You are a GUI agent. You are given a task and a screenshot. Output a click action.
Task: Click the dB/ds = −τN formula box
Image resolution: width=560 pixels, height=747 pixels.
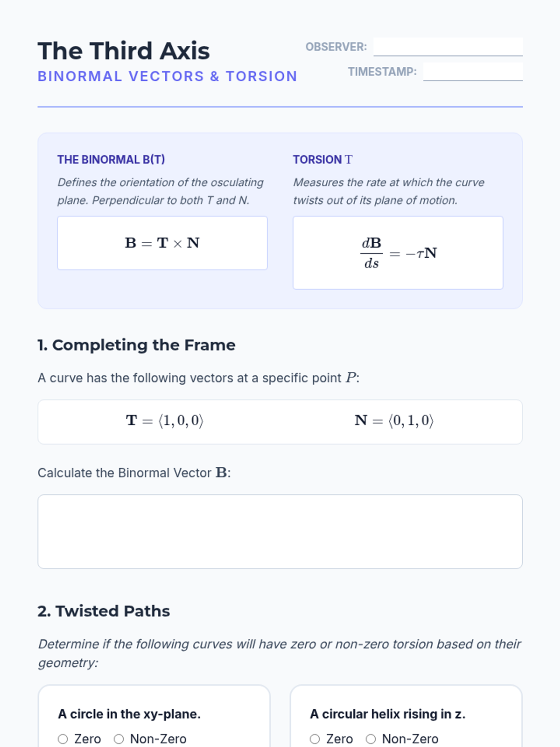398,253
